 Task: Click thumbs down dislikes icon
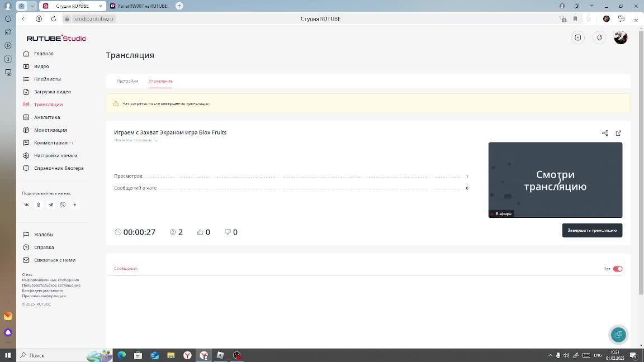(228, 232)
